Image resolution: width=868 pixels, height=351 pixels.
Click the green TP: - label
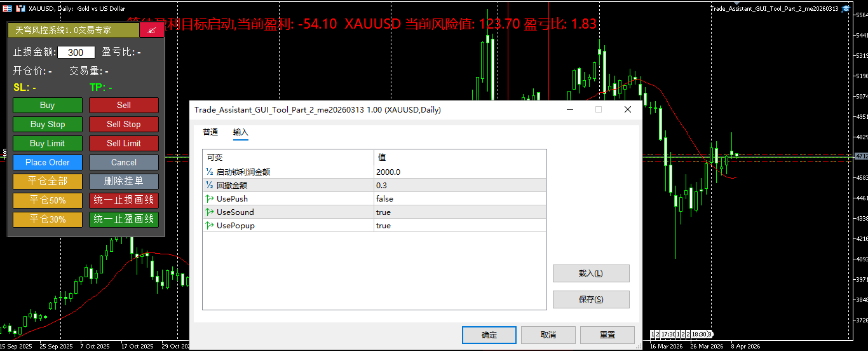point(101,87)
